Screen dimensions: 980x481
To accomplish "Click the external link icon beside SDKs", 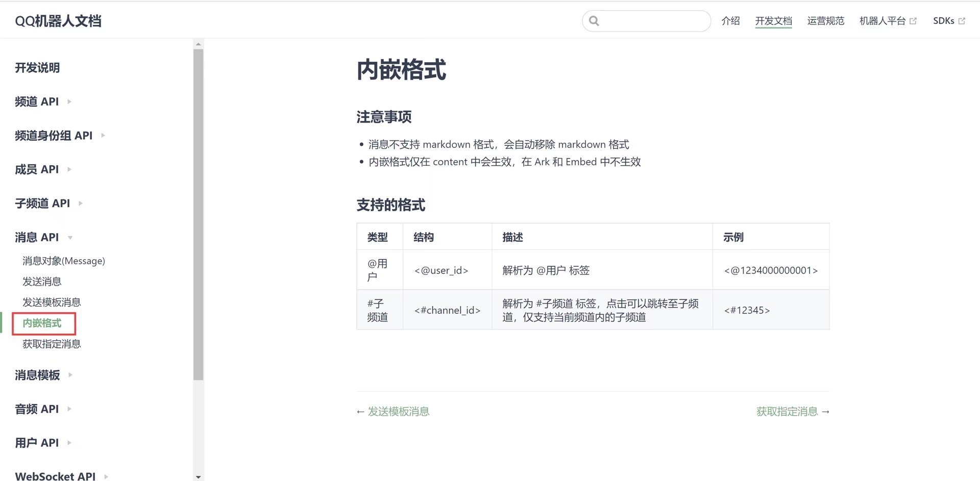I will pos(963,21).
